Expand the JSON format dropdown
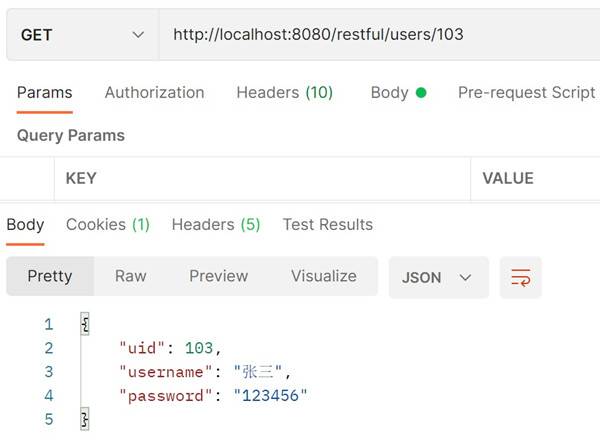The width and height of the screenshot is (600, 445). pos(438,277)
